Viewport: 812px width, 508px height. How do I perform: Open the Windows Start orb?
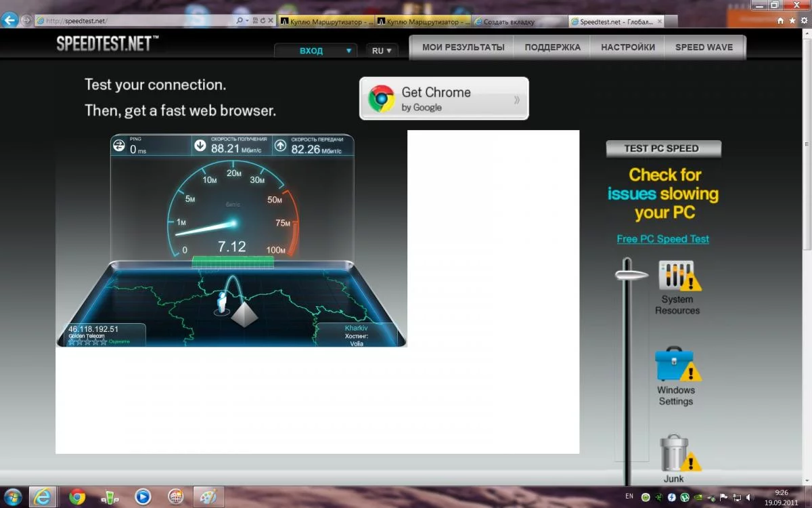14,496
